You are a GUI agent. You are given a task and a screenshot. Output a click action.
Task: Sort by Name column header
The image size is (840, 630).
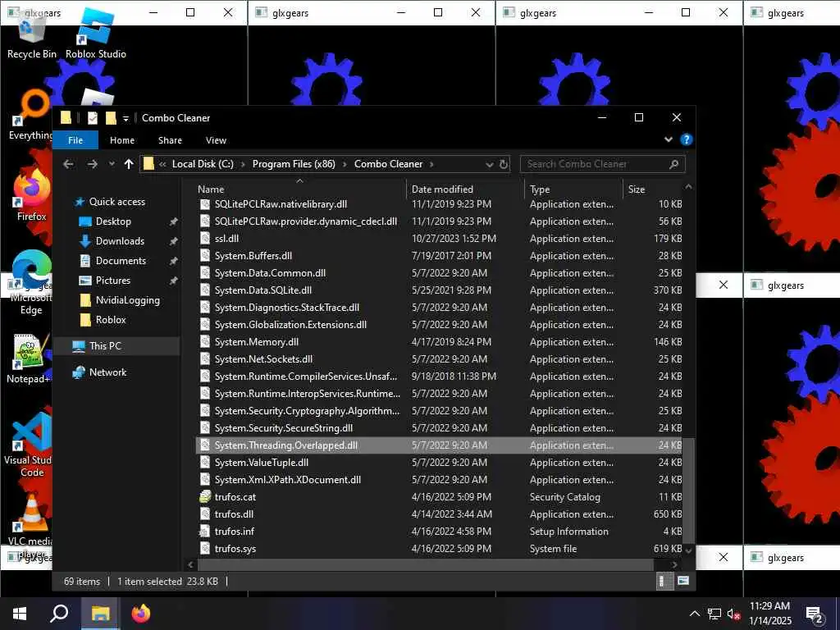coord(300,189)
